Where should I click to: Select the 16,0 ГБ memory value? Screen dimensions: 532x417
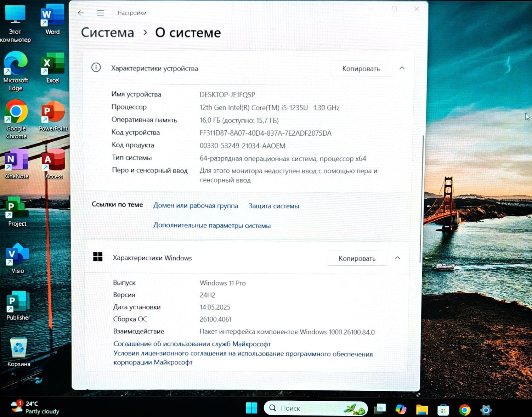[x=239, y=120]
